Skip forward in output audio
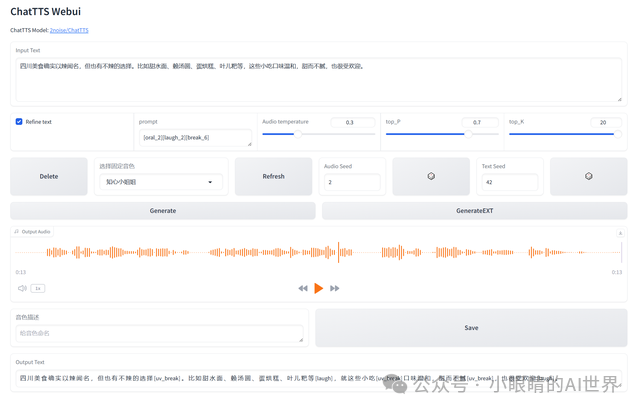 pos(335,288)
